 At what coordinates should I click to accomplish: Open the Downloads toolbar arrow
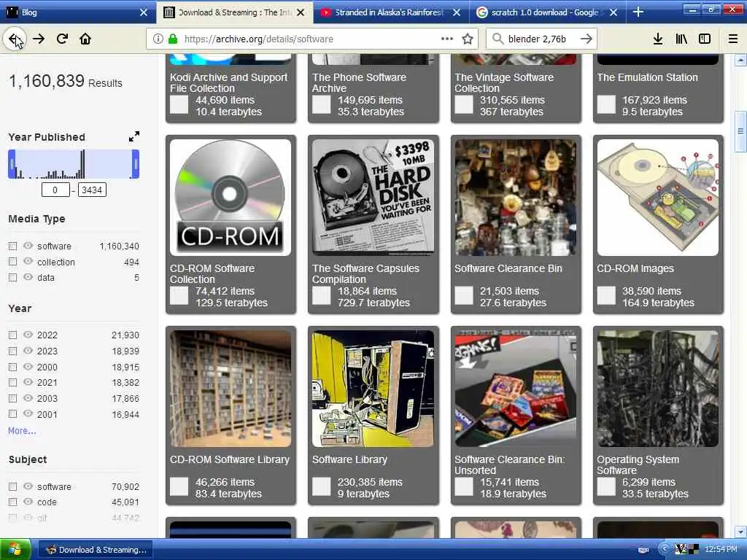point(657,39)
